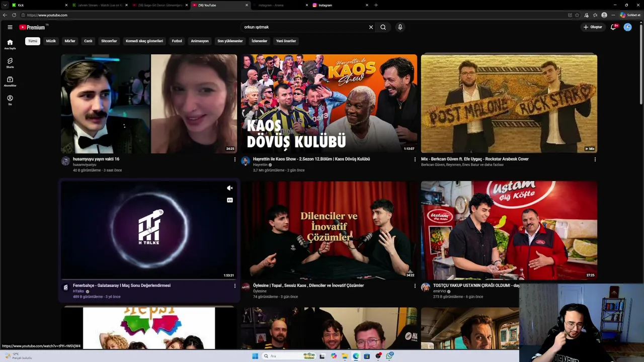Click the Kaos Dövüş Kulübü thumbnail

pyautogui.click(x=329, y=104)
